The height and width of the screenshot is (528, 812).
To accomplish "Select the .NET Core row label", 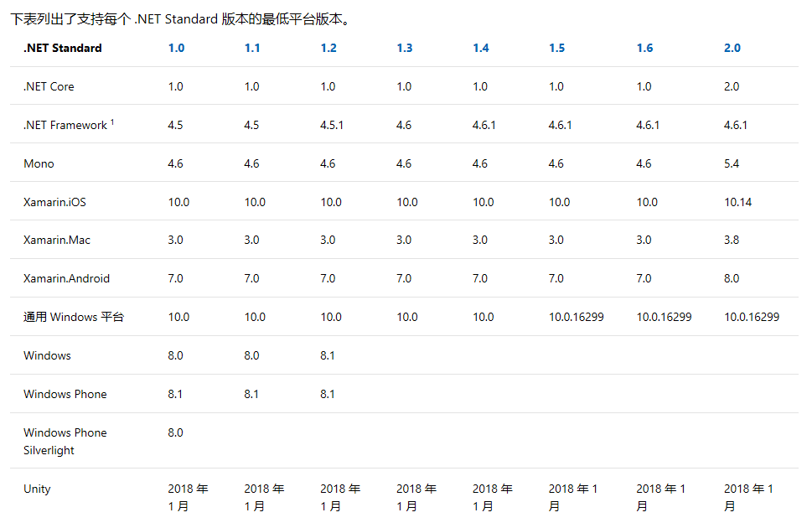I will 49,86.
